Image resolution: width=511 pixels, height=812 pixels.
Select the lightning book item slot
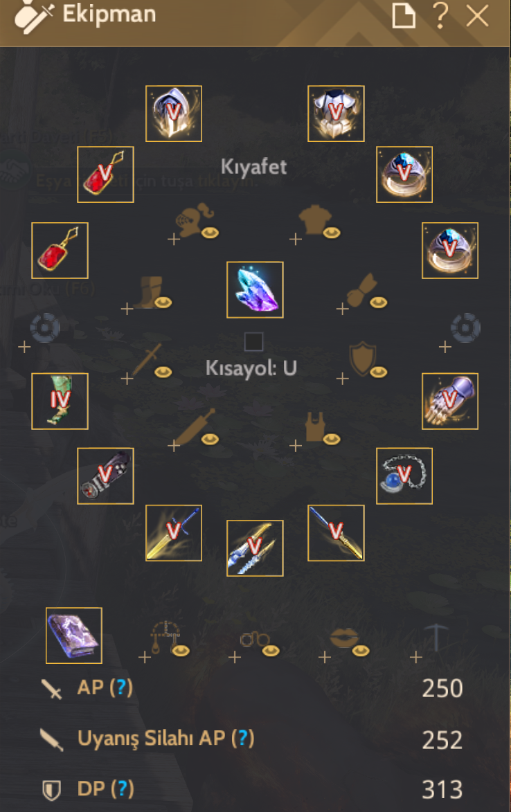point(74,635)
